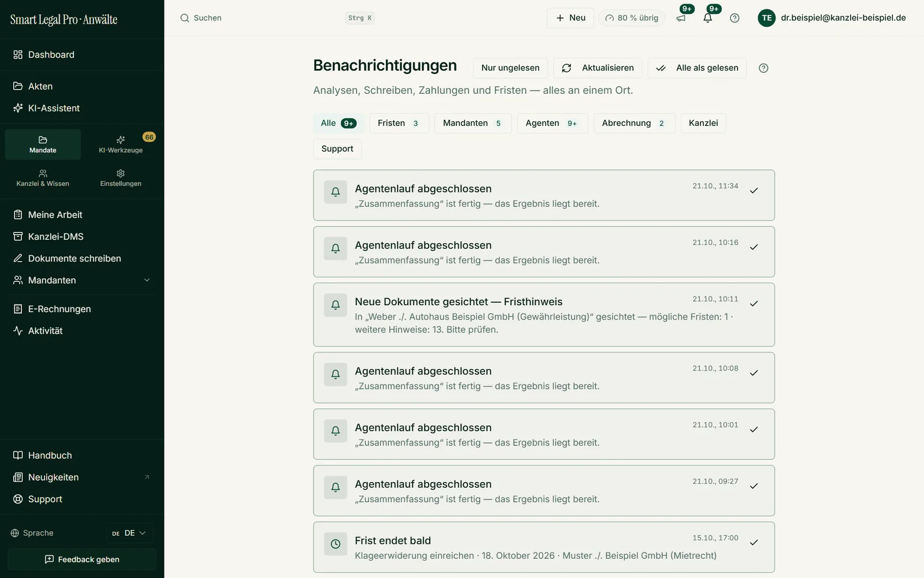Click Feedback geben button
Image resolution: width=924 pixels, height=578 pixels.
pos(82,560)
